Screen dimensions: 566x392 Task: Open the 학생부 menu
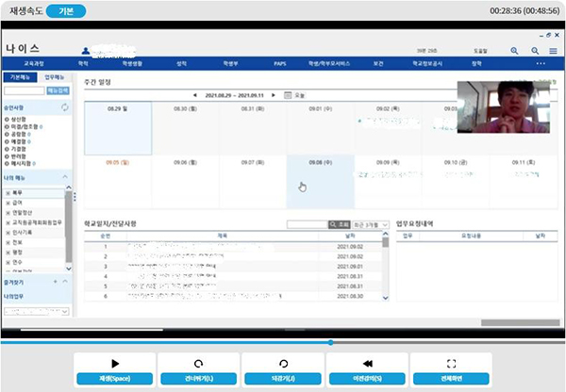pos(230,63)
